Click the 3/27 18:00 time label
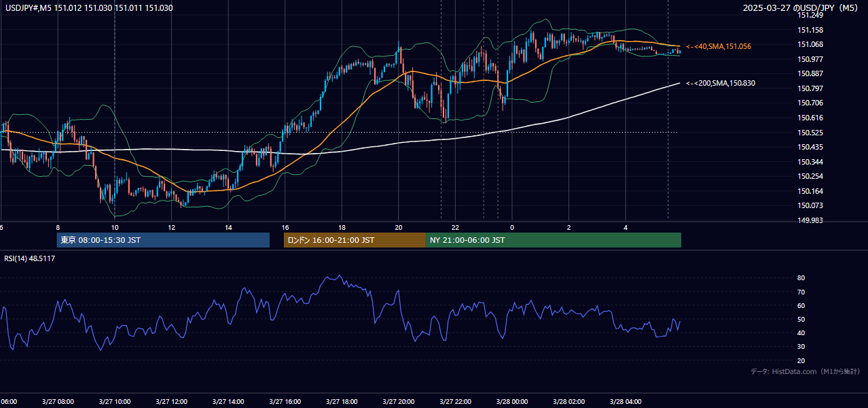This screenshot has height=408, width=868. pos(342,401)
